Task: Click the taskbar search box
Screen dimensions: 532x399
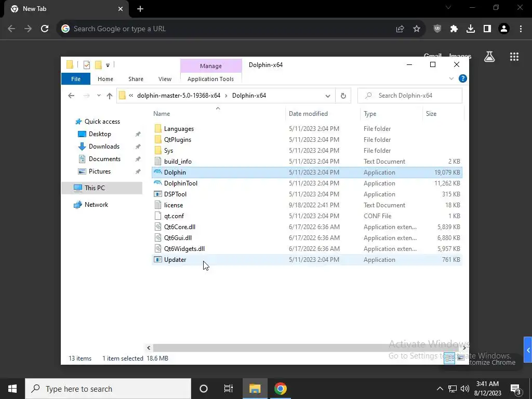Action: pyautogui.click(x=108, y=389)
